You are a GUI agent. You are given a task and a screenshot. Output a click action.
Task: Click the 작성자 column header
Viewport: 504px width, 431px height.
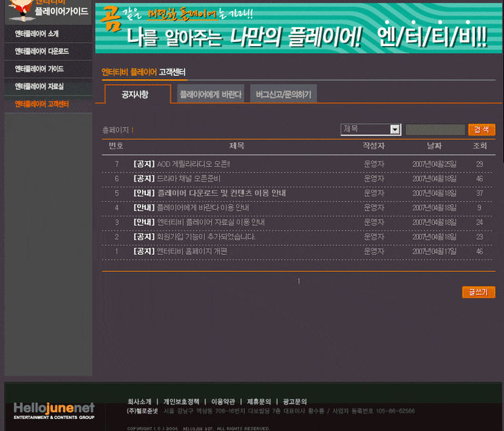(x=374, y=146)
